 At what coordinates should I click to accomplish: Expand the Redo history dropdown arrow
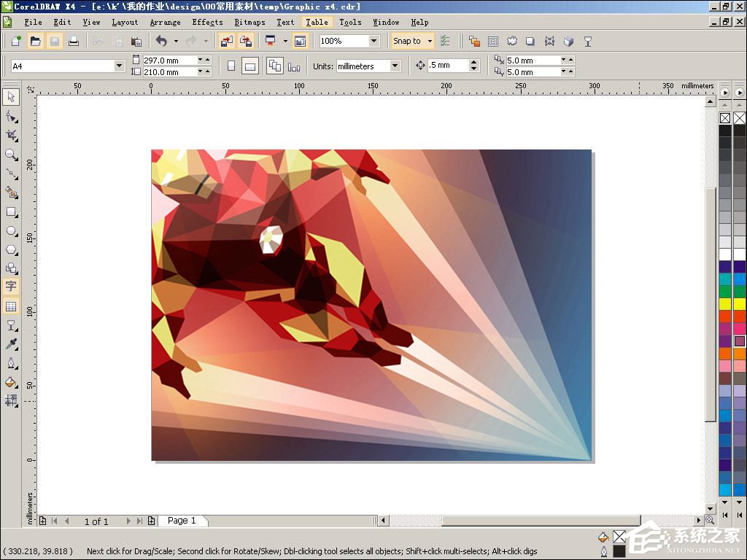[x=206, y=42]
